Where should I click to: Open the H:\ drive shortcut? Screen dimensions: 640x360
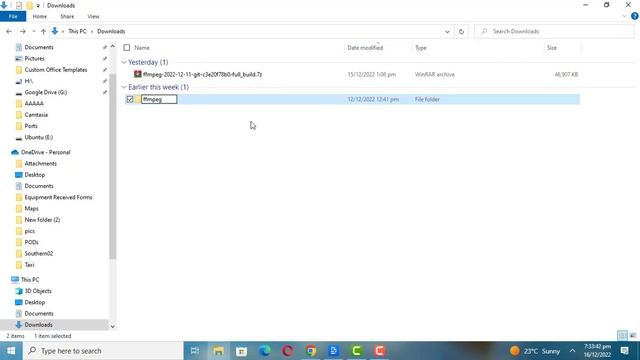coord(29,81)
